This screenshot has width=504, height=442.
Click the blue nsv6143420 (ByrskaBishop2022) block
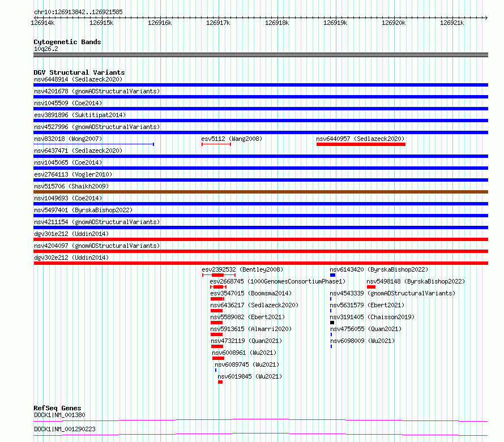click(332, 275)
